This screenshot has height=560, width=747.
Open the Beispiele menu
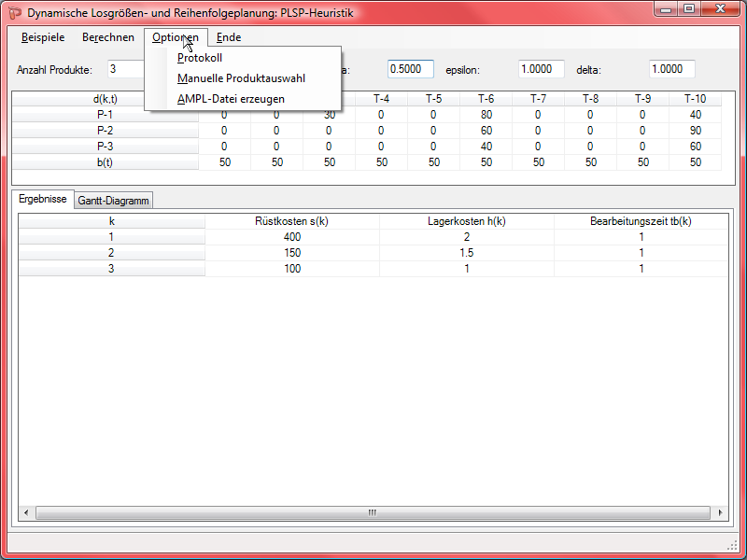43,37
